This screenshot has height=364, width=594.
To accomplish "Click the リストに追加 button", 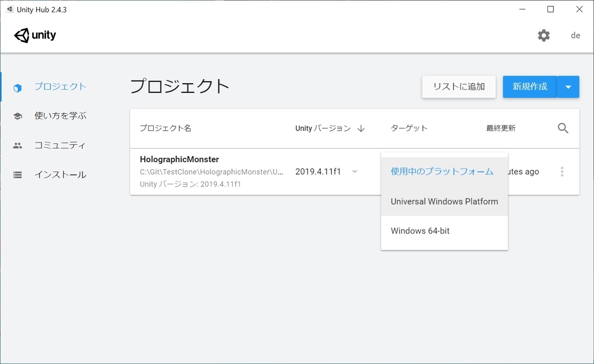I will [x=458, y=87].
